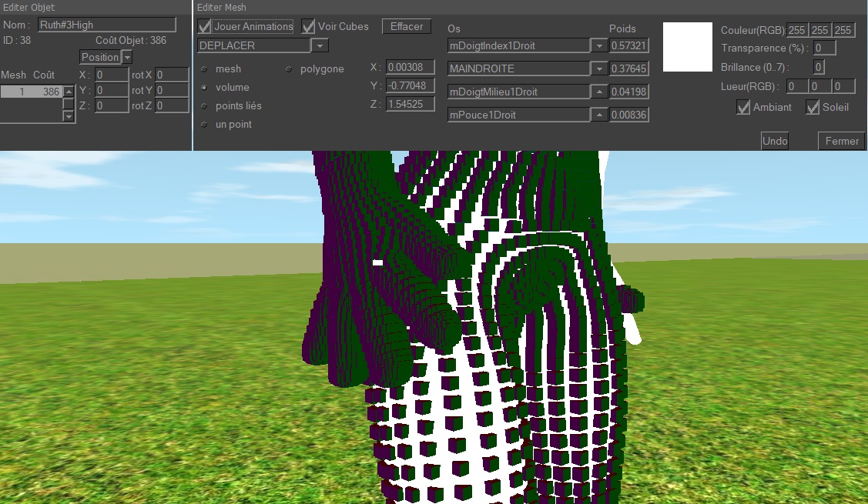Expand the Position dropdown arrow
Viewport: 868px width, 504px height.
pos(127,57)
